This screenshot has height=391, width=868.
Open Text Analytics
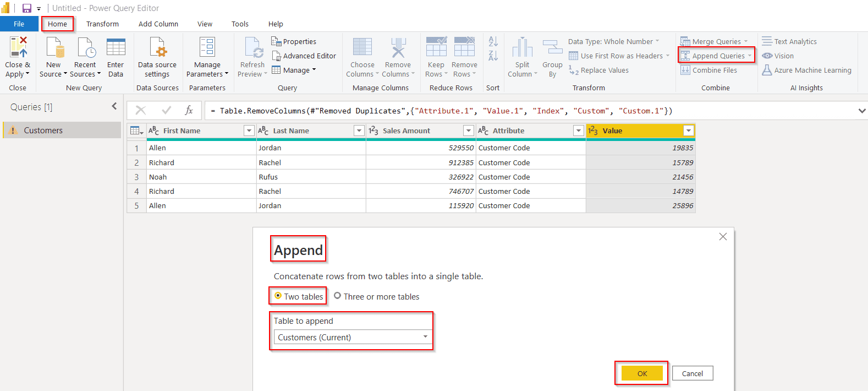[x=789, y=41]
